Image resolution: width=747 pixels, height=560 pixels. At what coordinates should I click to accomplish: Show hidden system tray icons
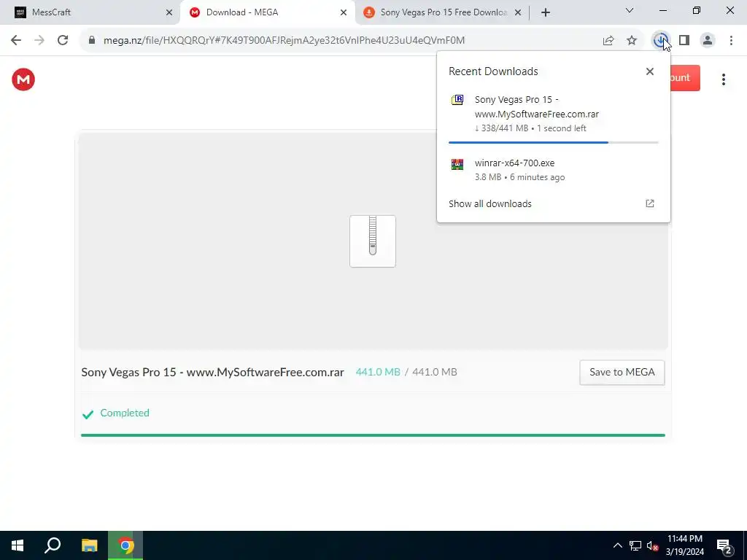pos(617,545)
